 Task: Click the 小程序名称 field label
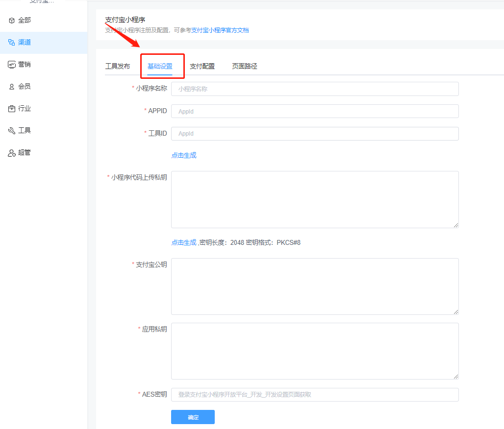[x=151, y=88]
